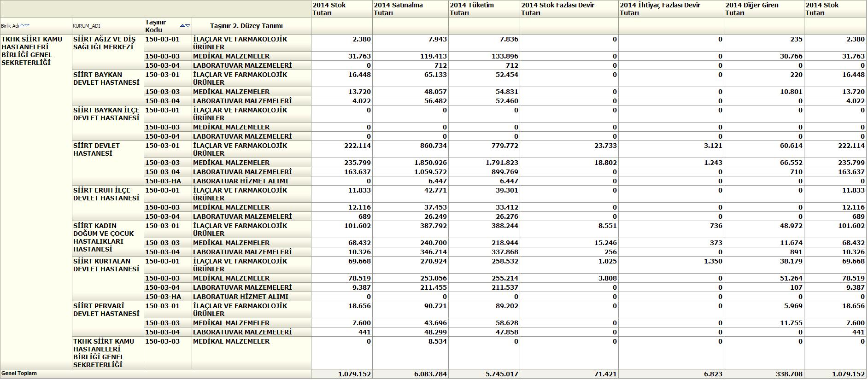This screenshot has height=380, width=868.
Task: Select the satınalma value 42.771
Action: pyautogui.click(x=435, y=190)
